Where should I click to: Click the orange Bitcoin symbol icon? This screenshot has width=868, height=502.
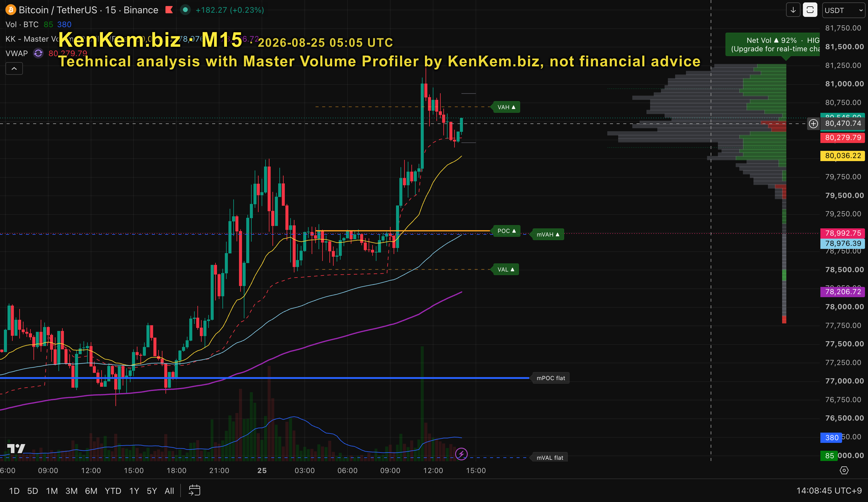tap(11, 10)
